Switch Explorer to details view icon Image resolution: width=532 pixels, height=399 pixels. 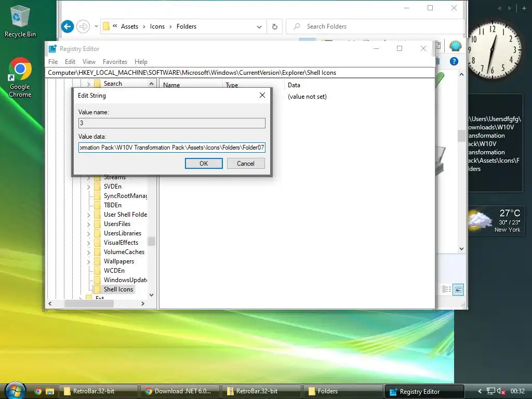tap(447, 289)
